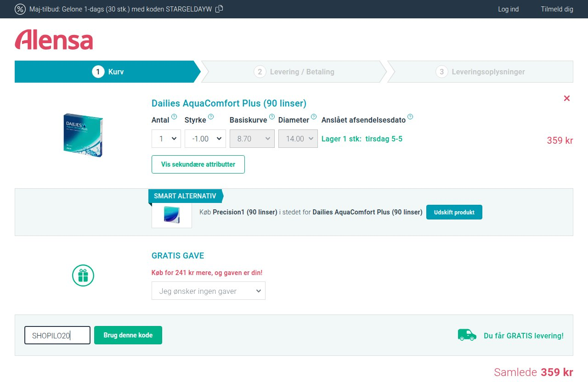
Task: Click 'Brug denne kode' button
Action: [x=128, y=335]
